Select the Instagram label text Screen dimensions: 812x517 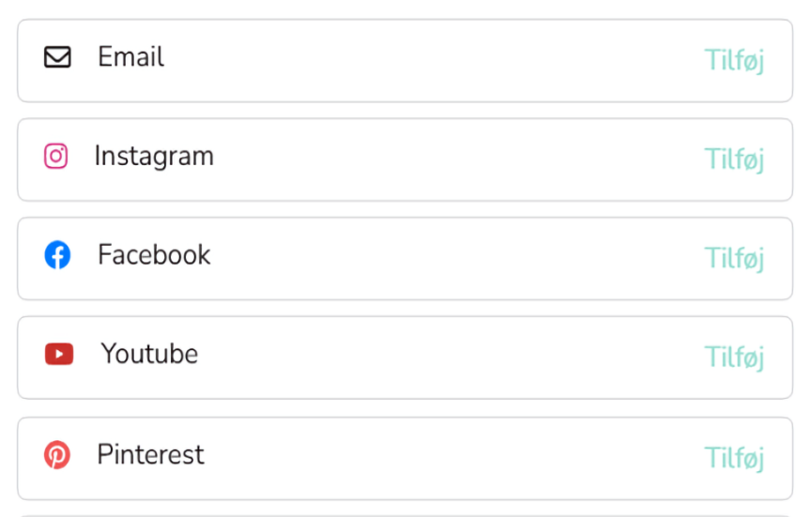click(x=154, y=156)
